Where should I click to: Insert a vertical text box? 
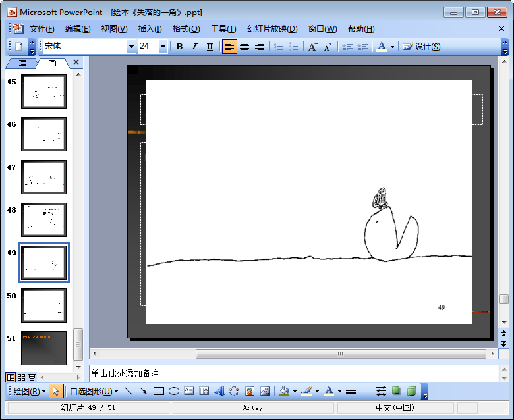point(204,391)
